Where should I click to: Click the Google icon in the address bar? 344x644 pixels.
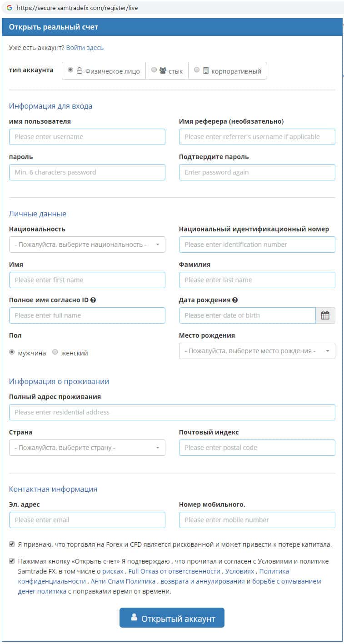pyautogui.click(x=9, y=8)
